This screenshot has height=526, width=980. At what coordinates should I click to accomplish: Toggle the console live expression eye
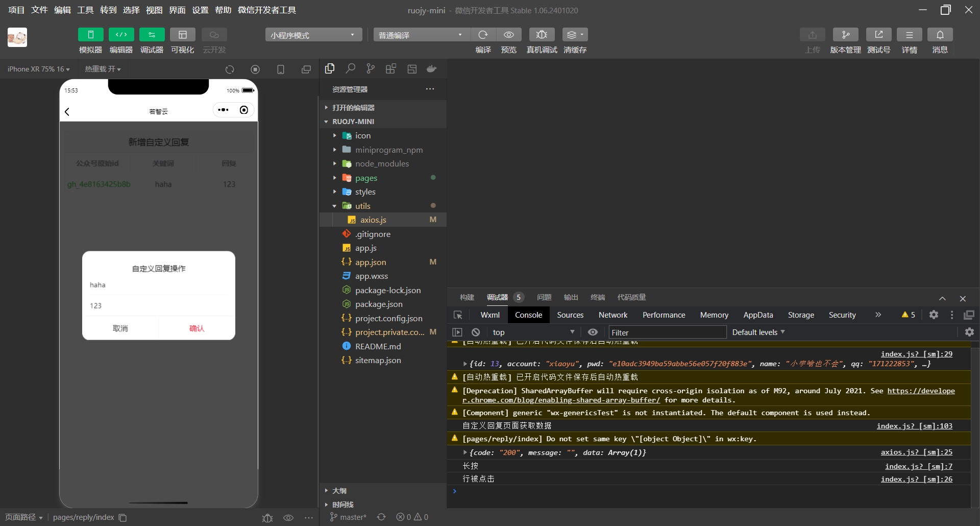coord(593,332)
